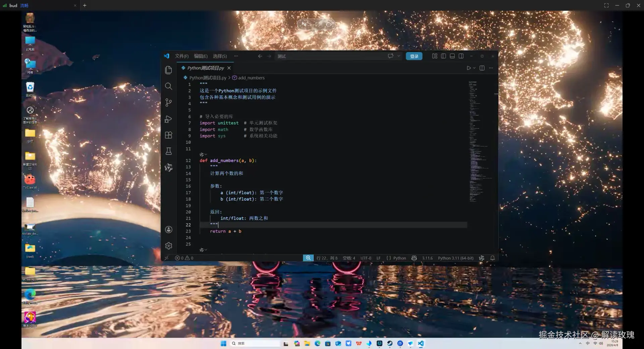
Task: Open the Extensions view
Action: click(168, 135)
